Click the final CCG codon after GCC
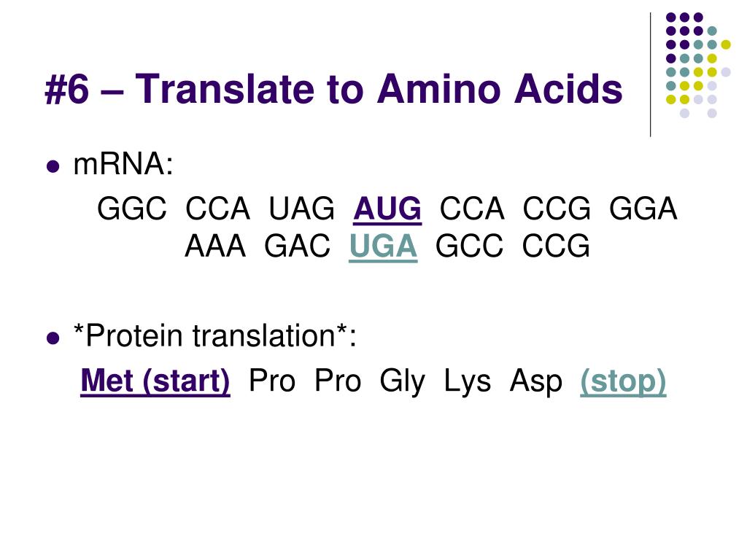The height and width of the screenshot is (560, 747). coord(555,246)
